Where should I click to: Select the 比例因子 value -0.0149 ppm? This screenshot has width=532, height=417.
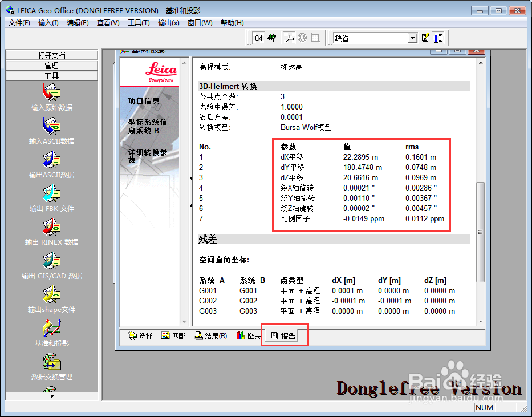(363, 219)
